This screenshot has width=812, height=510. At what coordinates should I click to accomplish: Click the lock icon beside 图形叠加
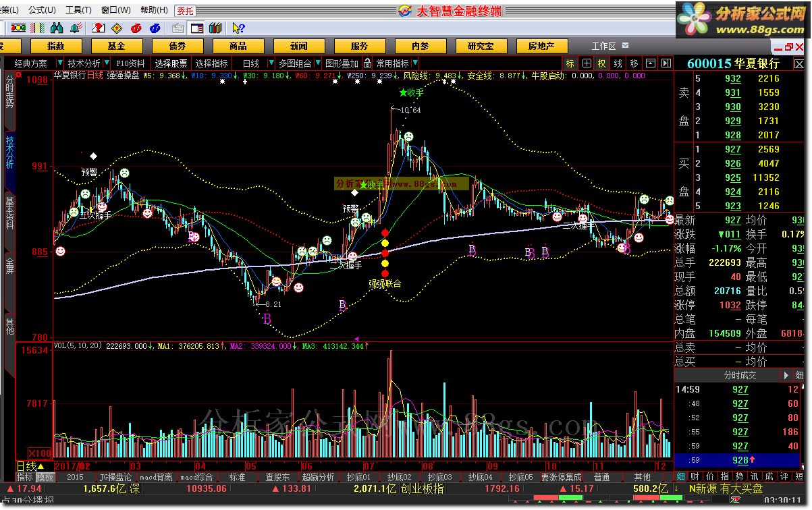(368, 63)
